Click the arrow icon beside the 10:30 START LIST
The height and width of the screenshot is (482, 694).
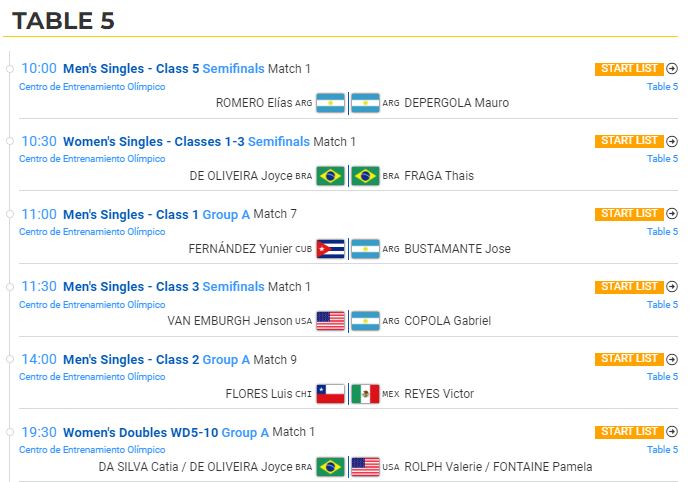tap(672, 141)
